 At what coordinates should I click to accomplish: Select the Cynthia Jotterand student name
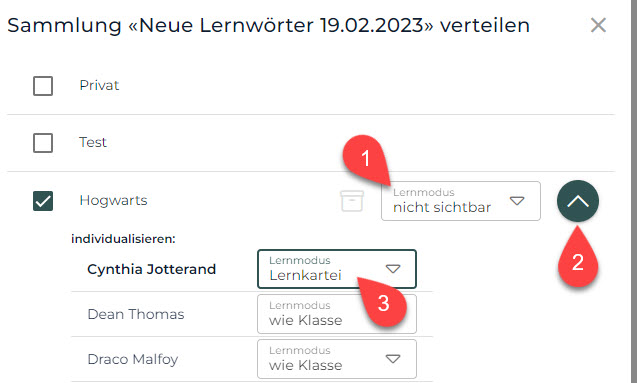coord(152,269)
